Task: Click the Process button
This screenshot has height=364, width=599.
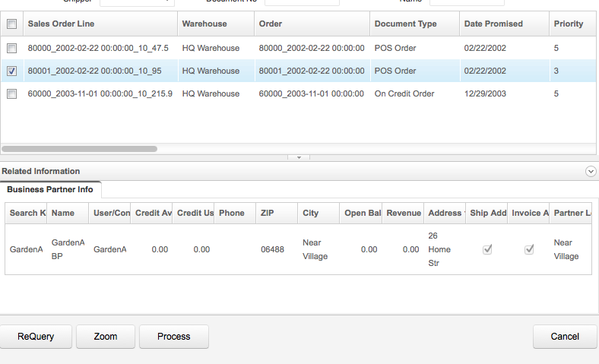Action: 174,337
